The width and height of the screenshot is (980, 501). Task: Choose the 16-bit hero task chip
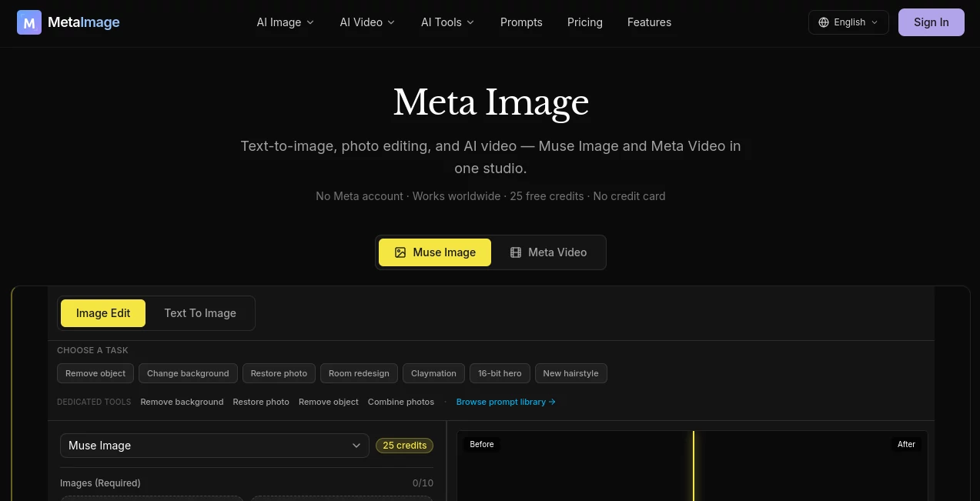coord(500,373)
